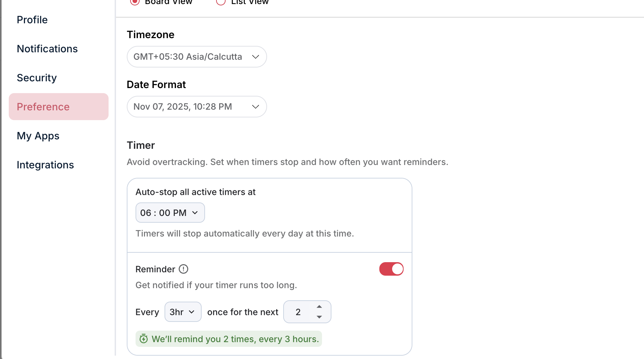The image size is (644, 359).
Task: Switch to Security settings
Action: tap(37, 78)
